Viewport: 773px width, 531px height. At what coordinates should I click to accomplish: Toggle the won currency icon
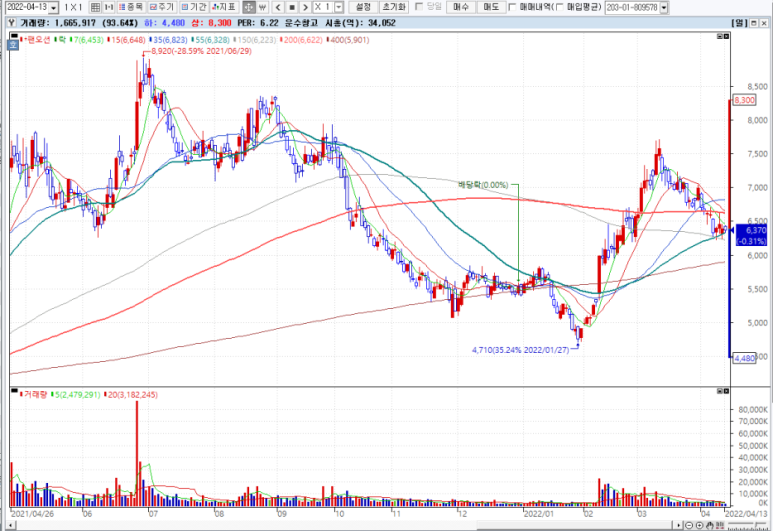coord(262,7)
